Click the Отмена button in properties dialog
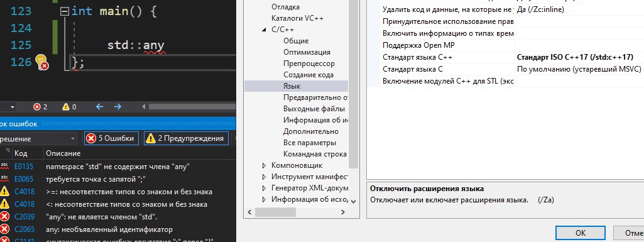This screenshot has width=644, height=242. [628, 233]
